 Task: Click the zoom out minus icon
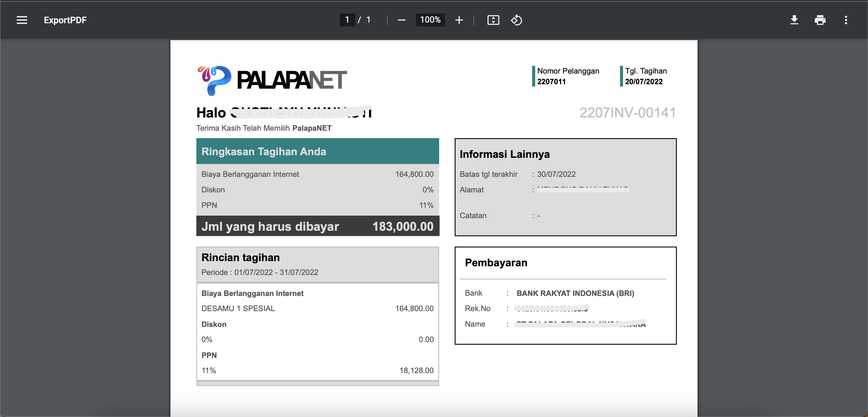point(401,20)
